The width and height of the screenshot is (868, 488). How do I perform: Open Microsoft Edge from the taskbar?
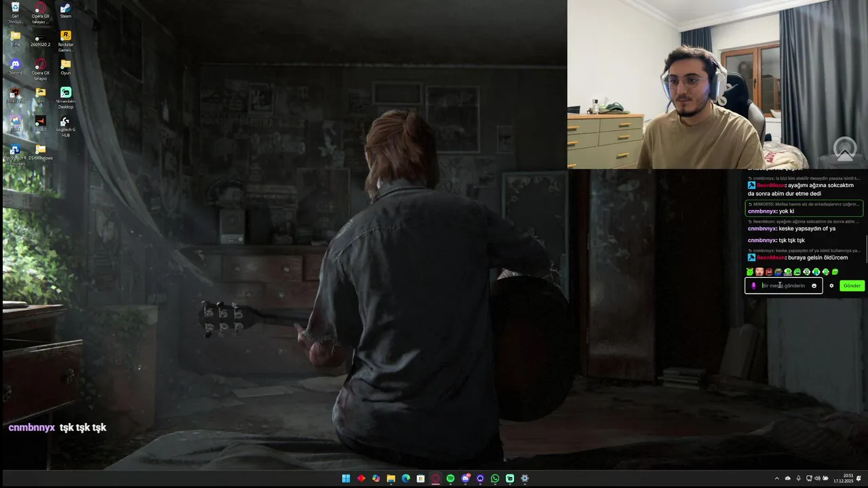406,479
